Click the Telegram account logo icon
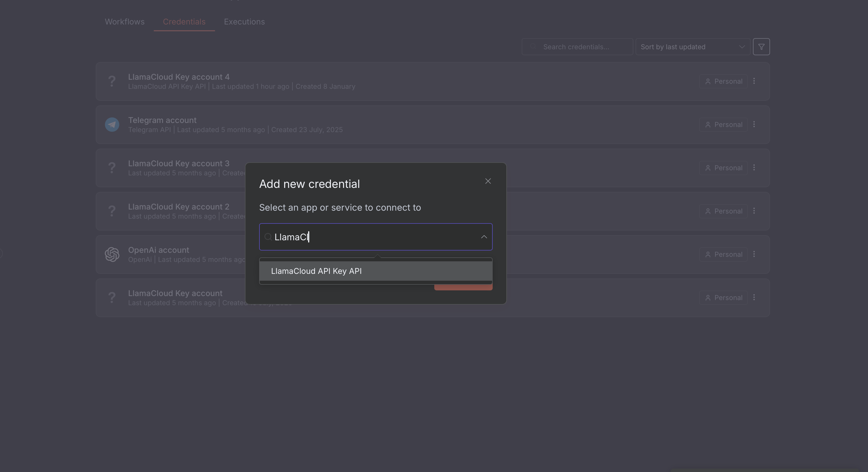Screen dimensions: 868x472 point(112,125)
